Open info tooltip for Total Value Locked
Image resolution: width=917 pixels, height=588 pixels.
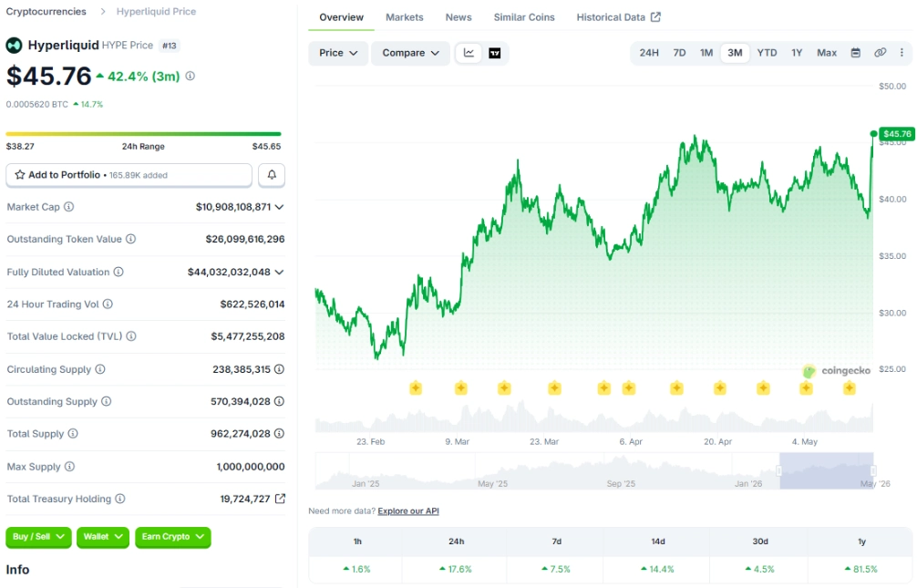point(131,335)
